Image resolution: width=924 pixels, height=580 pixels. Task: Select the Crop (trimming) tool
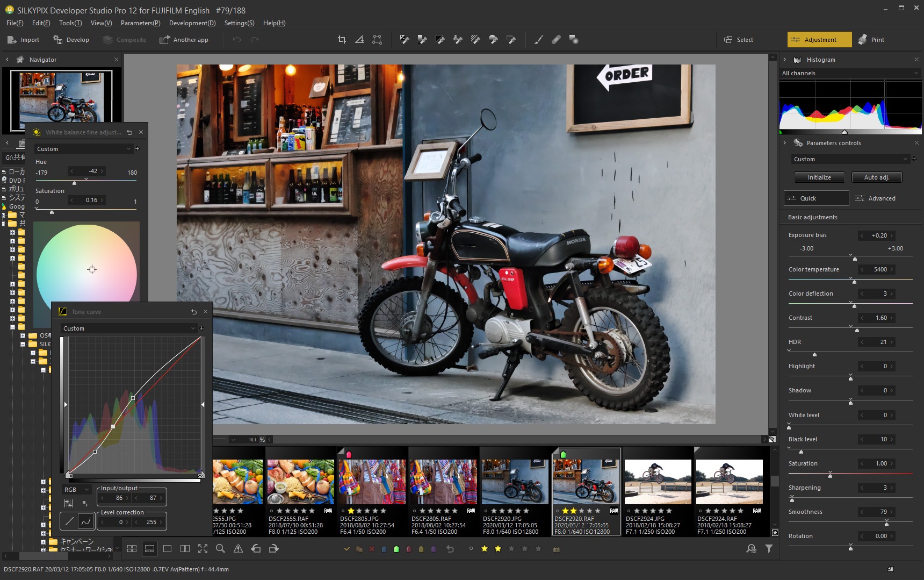342,39
